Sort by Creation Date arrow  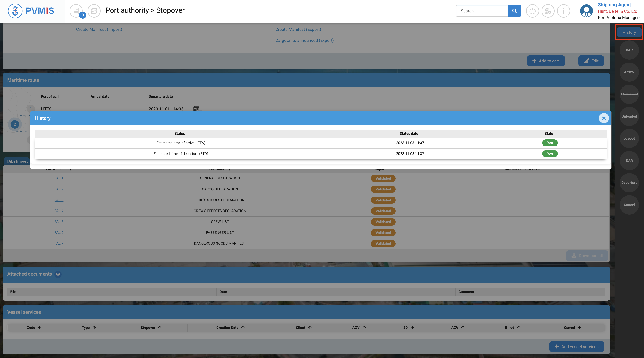(x=243, y=328)
